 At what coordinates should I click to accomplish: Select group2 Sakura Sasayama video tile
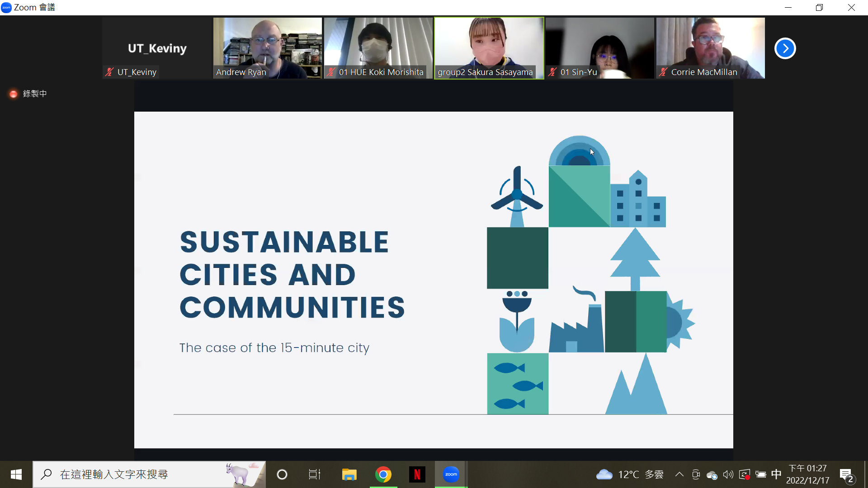click(489, 48)
